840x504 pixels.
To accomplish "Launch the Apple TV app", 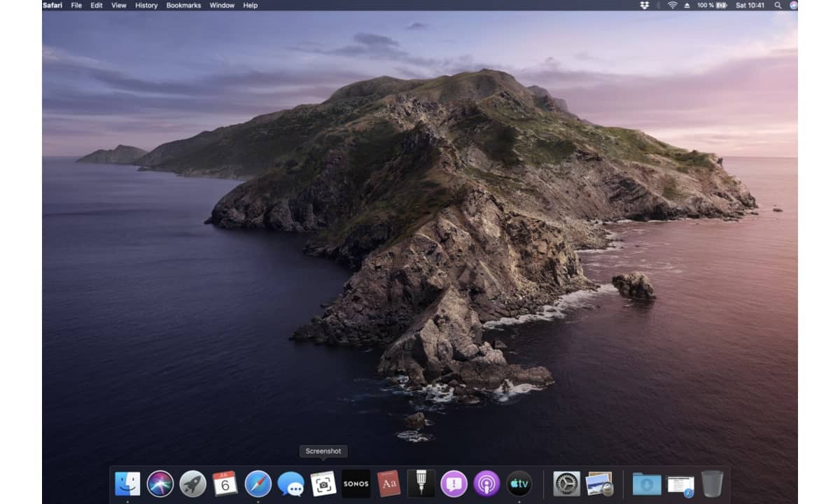I will [x=519, y=484].
